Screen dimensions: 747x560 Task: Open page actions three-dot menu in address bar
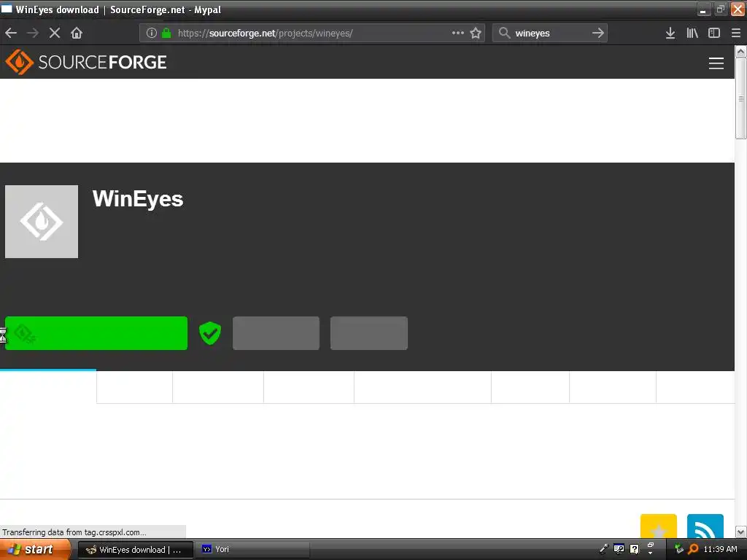coord(458,33)
